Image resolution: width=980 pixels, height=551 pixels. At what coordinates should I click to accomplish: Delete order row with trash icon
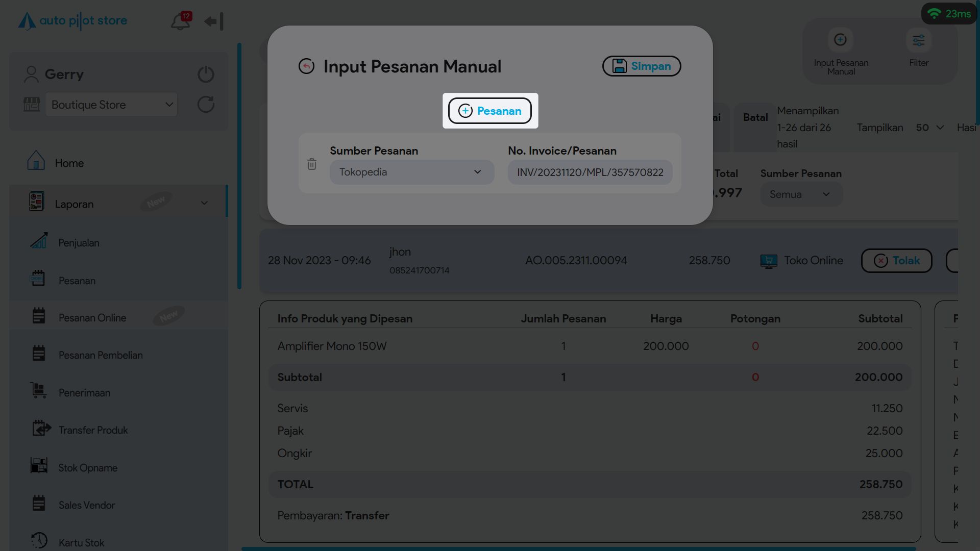click(x=312, y=164)
